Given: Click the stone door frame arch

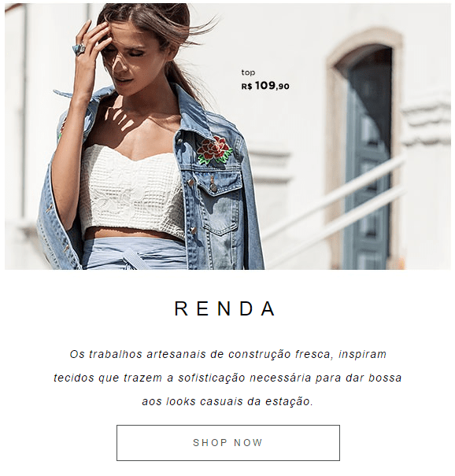Looking at the screenshot, I should [x=364, y=42].
